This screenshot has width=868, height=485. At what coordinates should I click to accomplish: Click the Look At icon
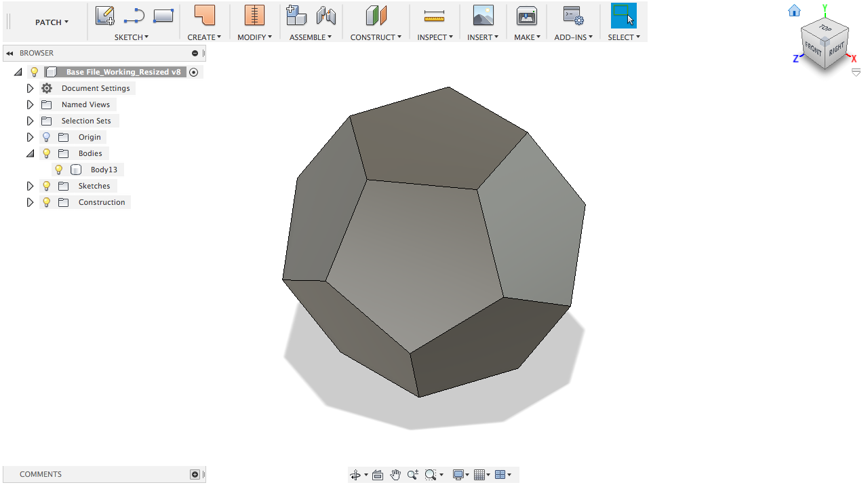click(x=378, y=475)
